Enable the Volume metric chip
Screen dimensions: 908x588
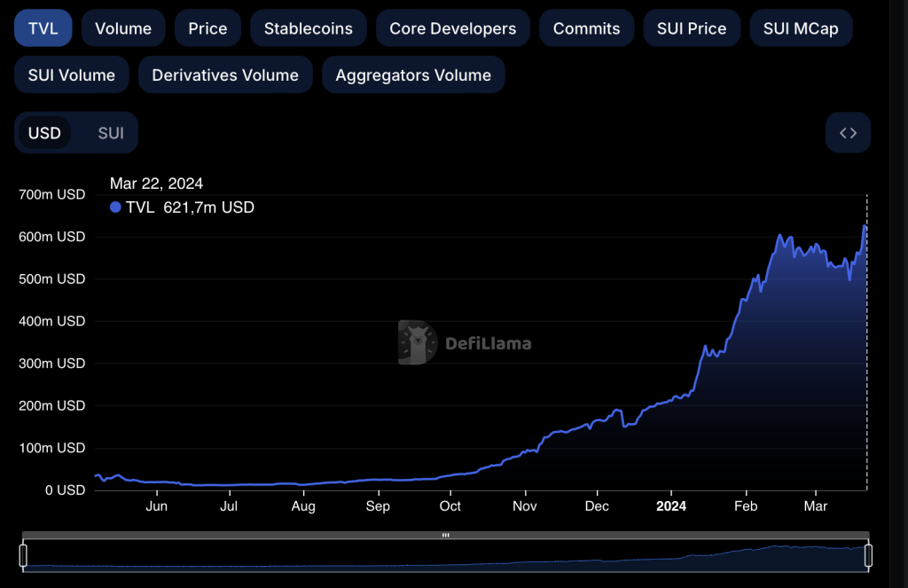pyautogui.click(x=123, y=28)
